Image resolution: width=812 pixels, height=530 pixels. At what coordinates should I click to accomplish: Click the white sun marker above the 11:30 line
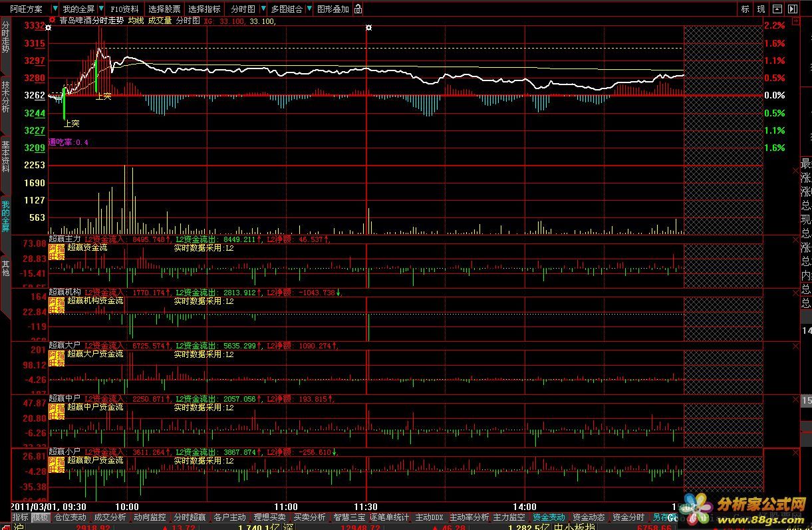tap(368, 27)
